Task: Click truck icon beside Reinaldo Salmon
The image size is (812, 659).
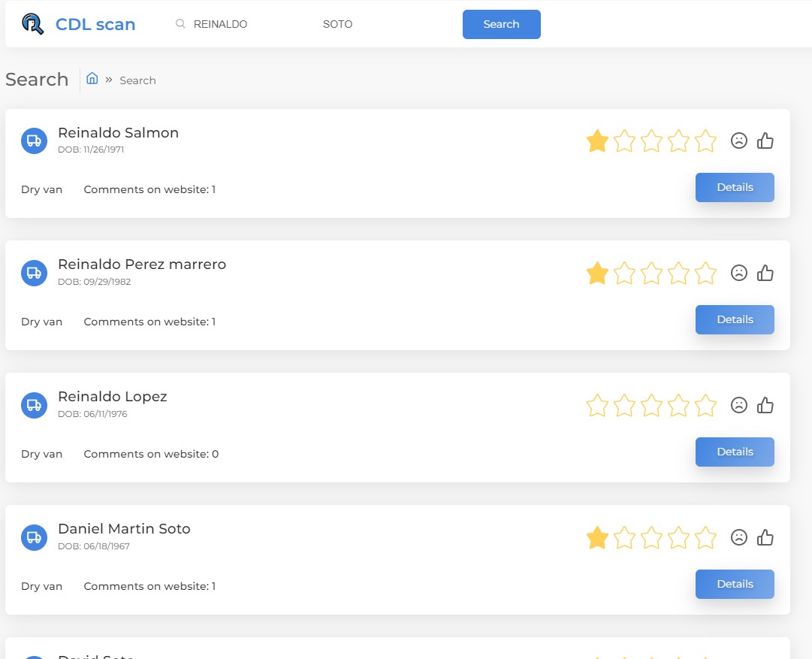Action: pos(34,141)
